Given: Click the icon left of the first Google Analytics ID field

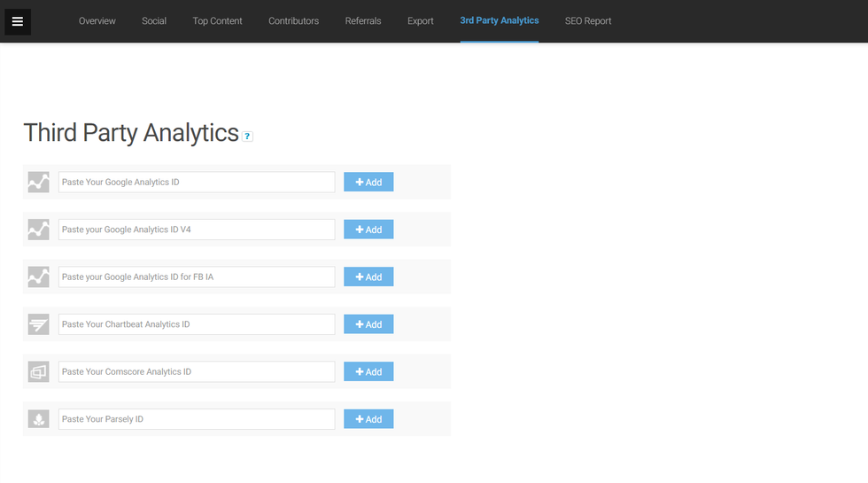Looking at the screenshot, I should pyautogui.click(x=38, y=182).
